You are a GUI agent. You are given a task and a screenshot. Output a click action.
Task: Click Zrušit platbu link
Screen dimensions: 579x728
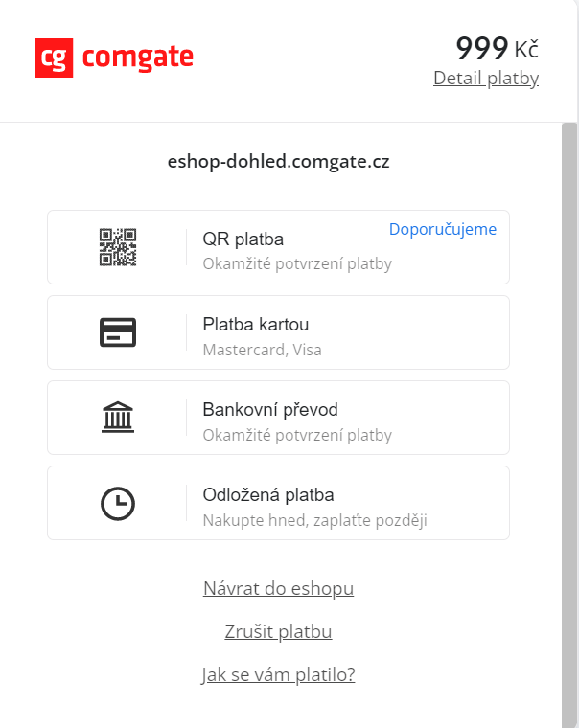pyautogui.click(x=278, y=631)
